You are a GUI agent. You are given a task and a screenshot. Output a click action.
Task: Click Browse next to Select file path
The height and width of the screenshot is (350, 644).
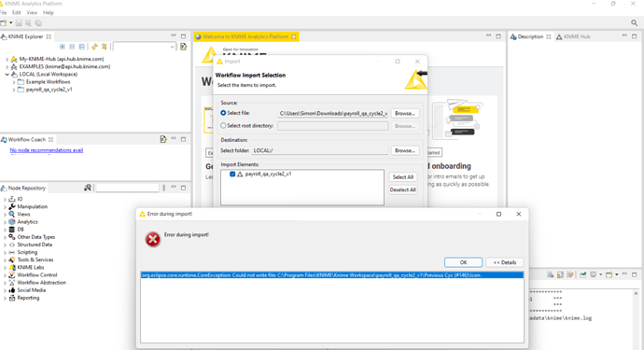(x=404, y=113)
